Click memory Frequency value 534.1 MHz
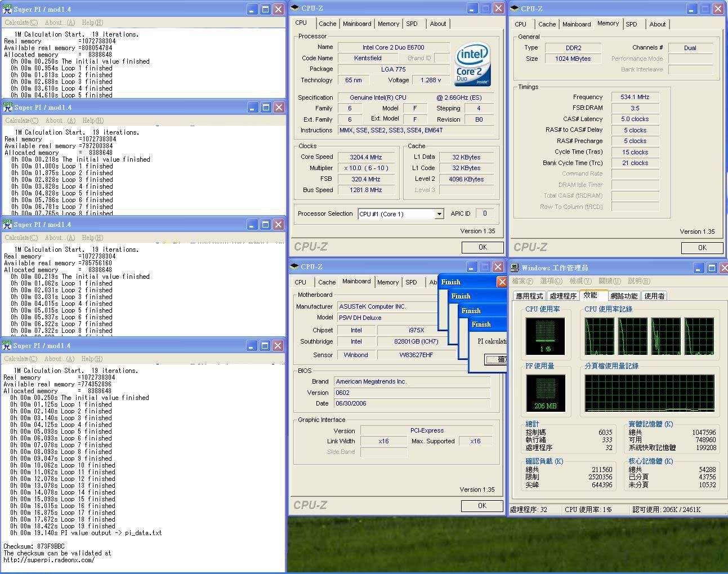The height and width of the screenshot is (574, 728). [x=635, y=97]
